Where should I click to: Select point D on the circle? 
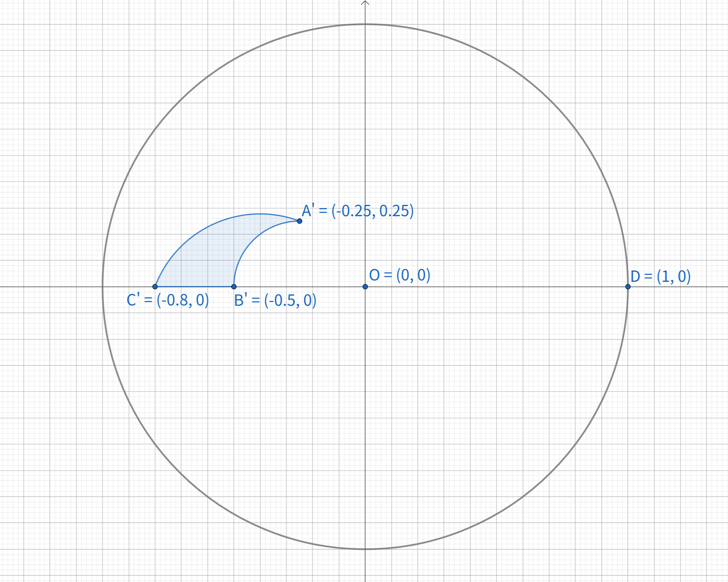tap(628, 287)
